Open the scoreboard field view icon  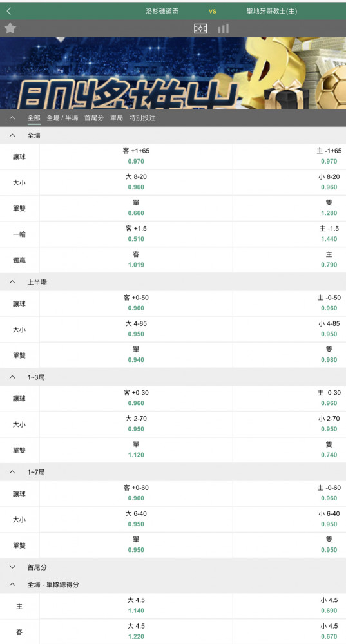coord(200,29)
